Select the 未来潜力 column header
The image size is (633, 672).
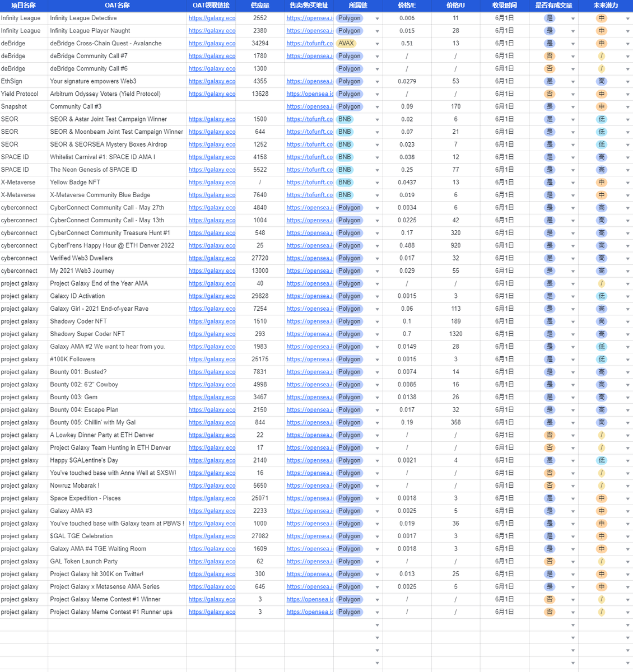(x=606, y=6)
